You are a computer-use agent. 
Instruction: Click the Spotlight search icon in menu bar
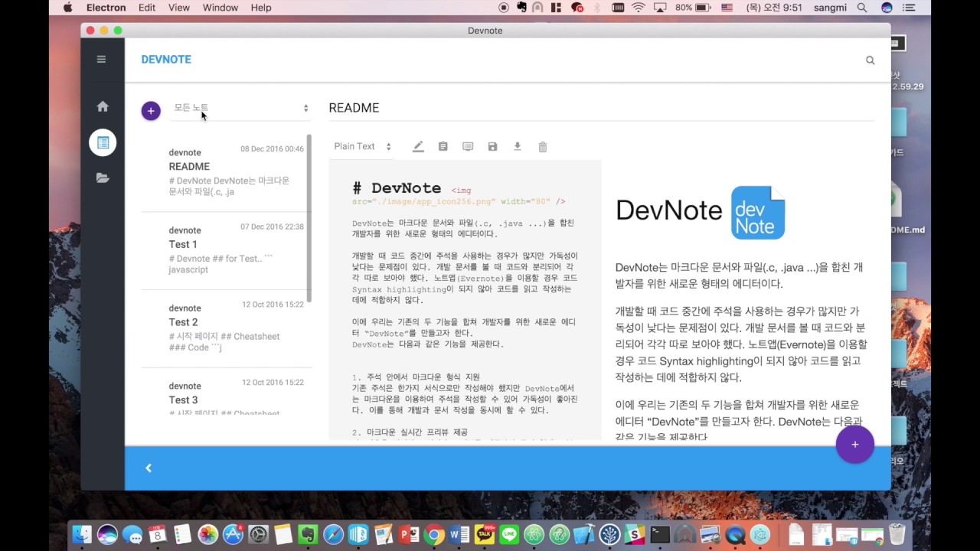(x=862, y=8)
